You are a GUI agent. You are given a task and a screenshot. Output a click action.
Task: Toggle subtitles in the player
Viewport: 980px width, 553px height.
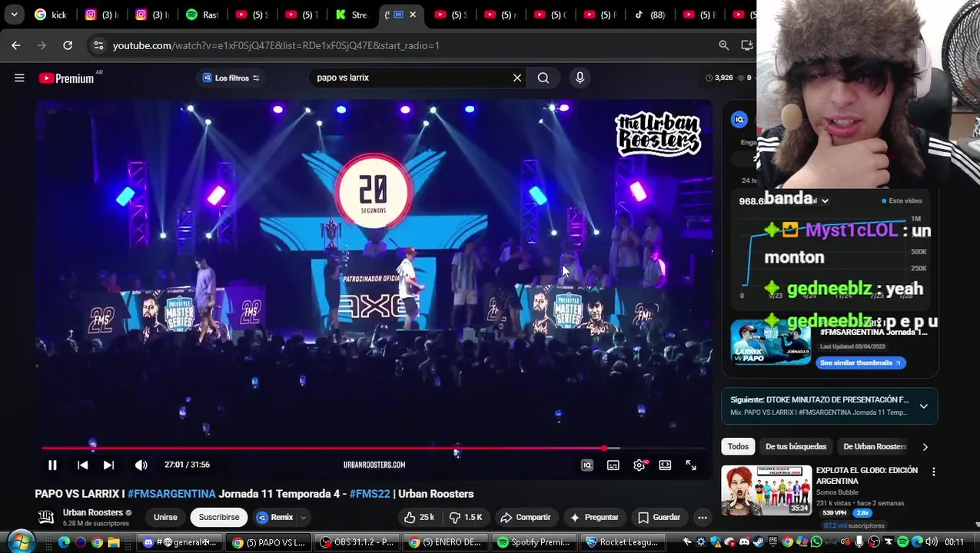(x=613, y=465)
